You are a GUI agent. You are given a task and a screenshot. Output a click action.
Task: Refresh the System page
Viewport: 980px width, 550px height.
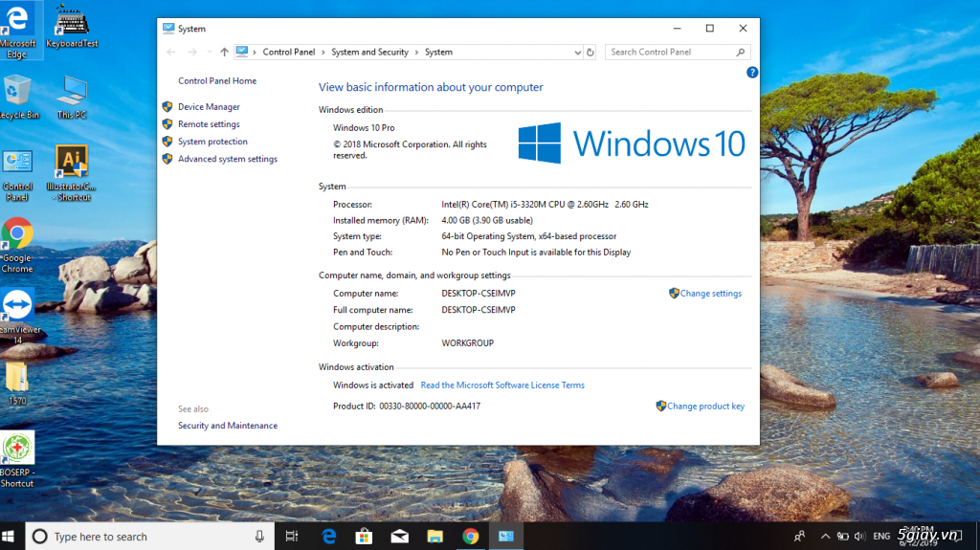(590, 53)
